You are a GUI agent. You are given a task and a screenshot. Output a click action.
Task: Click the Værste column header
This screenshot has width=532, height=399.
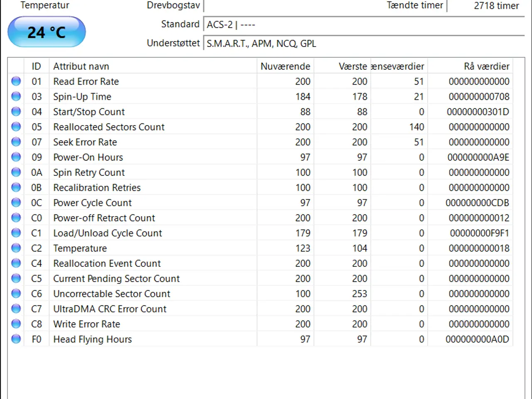pyautogui.click(x=342, y=66)
